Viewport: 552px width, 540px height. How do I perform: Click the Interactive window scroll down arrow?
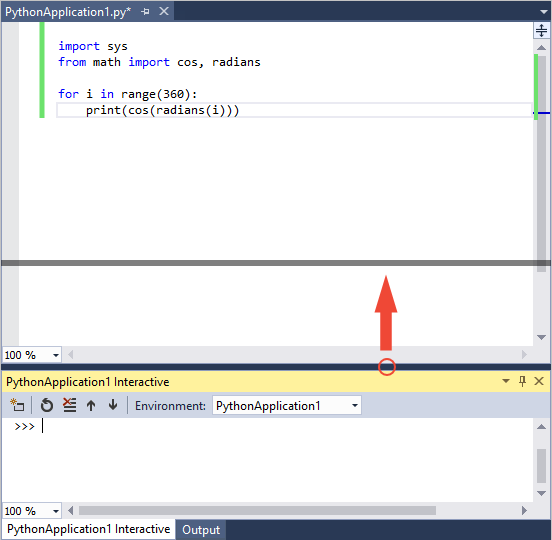pos(541,493)
